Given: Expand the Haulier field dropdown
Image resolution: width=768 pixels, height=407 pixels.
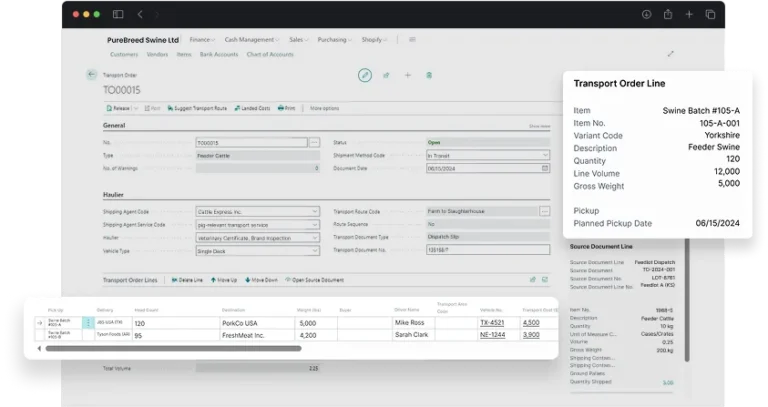Looking at the screenshot, I should click(315, 238).
